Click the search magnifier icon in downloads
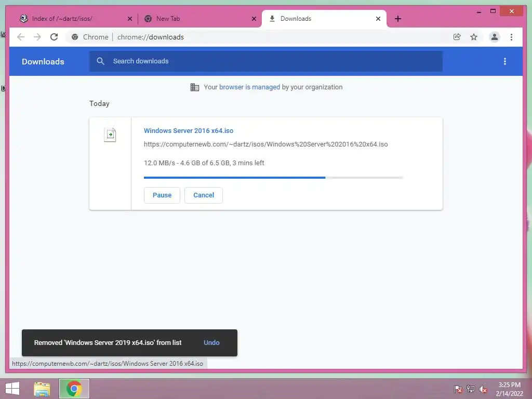 point(100,61)
